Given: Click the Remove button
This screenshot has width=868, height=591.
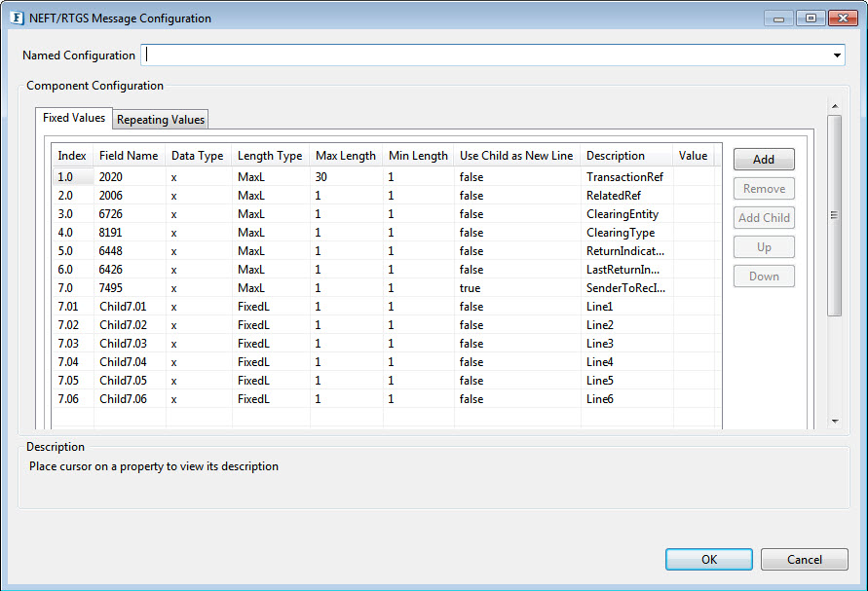Looking at the screenshot, I should [x=764, y=189].
